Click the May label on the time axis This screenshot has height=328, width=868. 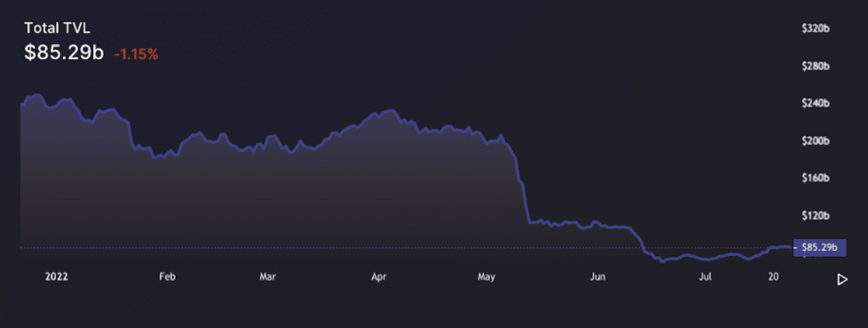[x=486, y=276]
